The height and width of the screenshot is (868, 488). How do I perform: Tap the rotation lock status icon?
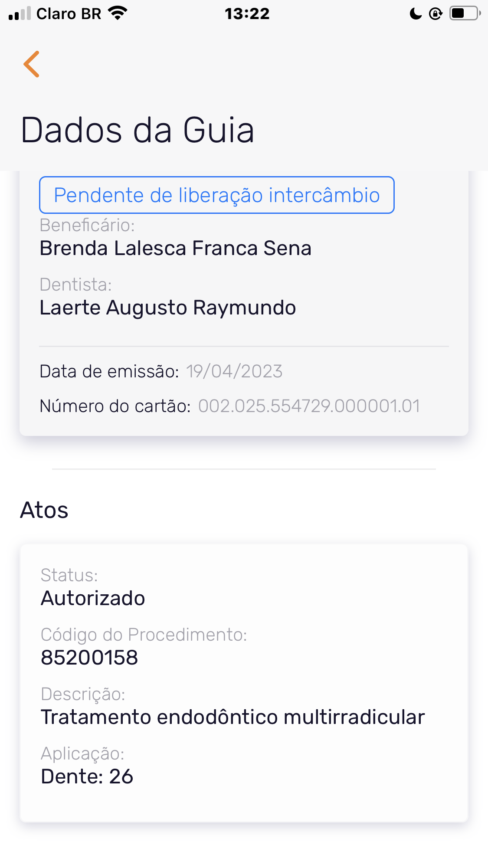coord(435,14)
